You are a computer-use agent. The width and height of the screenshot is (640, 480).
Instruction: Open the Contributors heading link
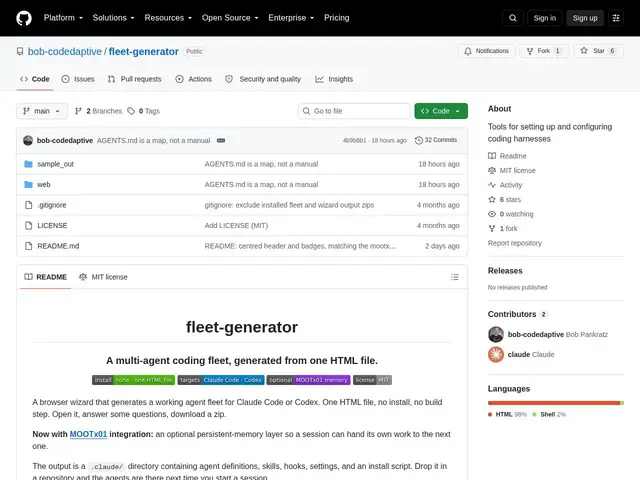coord(516,314)
